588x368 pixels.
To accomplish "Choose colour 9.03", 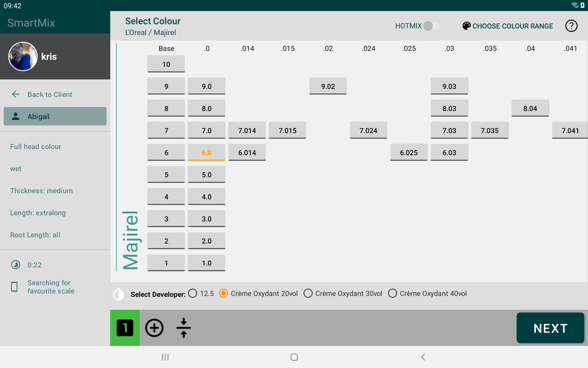I will 449,86.
